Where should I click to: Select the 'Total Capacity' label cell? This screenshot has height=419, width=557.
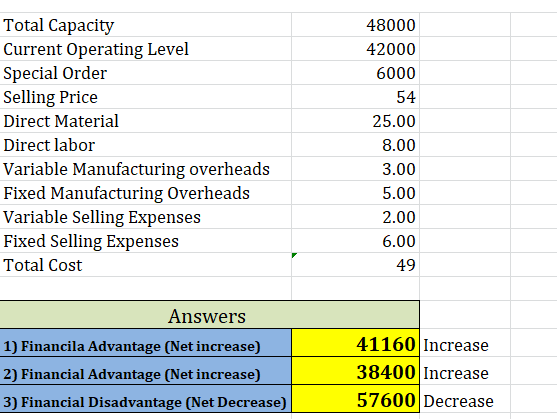[x=146, y=25]
